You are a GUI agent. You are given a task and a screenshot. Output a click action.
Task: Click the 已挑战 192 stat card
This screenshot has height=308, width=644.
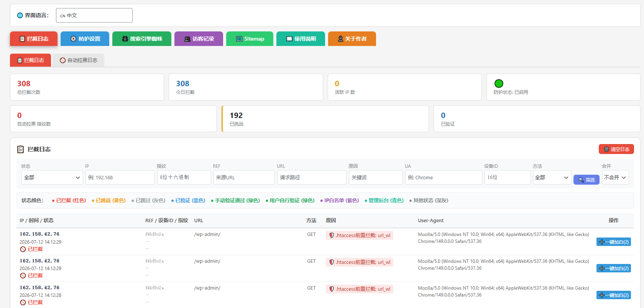pos(325,119)
